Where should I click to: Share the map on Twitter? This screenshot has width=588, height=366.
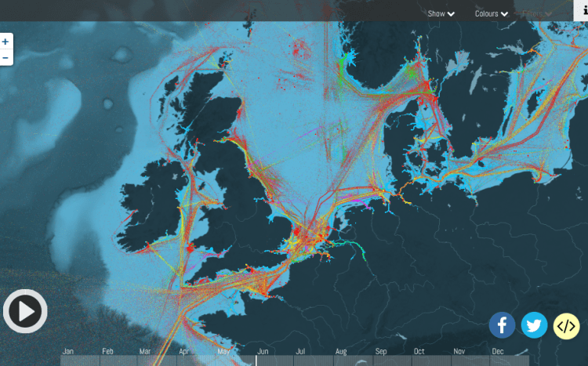coord(534,324)
